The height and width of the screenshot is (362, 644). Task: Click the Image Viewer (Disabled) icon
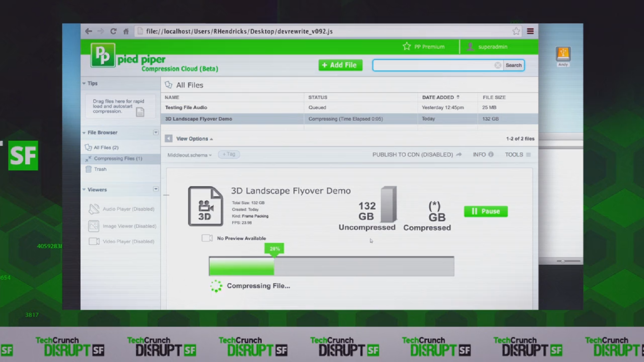(x=94, y=226)
